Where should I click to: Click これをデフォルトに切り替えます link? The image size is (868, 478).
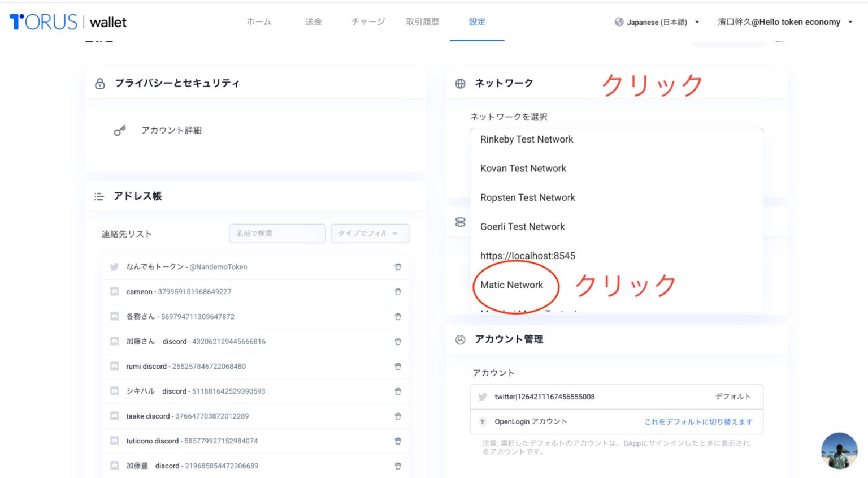click(x=698, y=421)
